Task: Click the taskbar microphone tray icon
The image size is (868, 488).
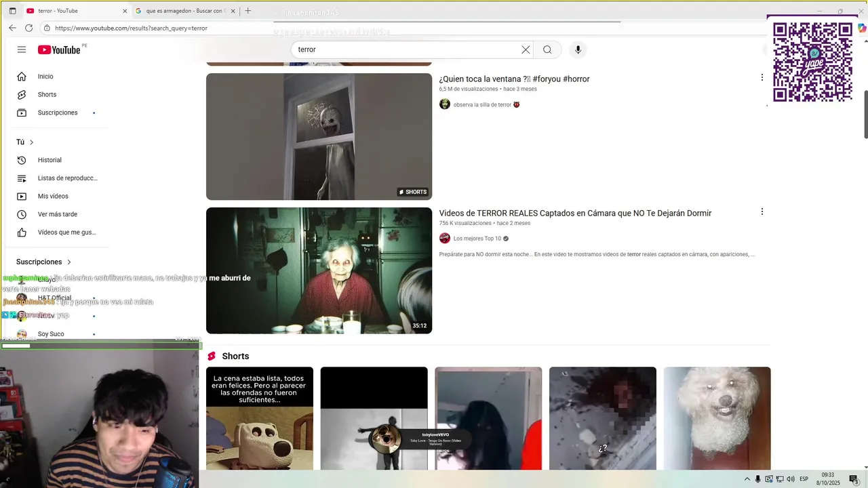Action: [758, 479]
